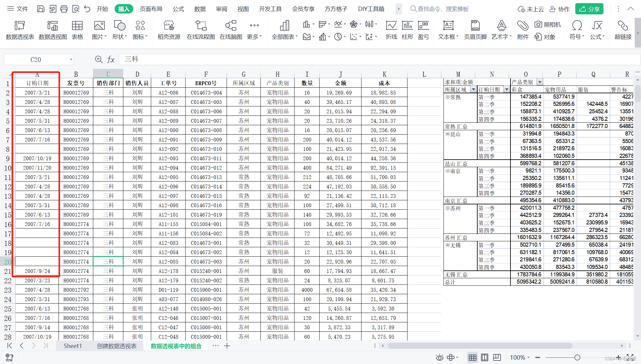Click the undo arrow icon
The height and width of the screenshot is (364, 641).
[x=87, y=9]
